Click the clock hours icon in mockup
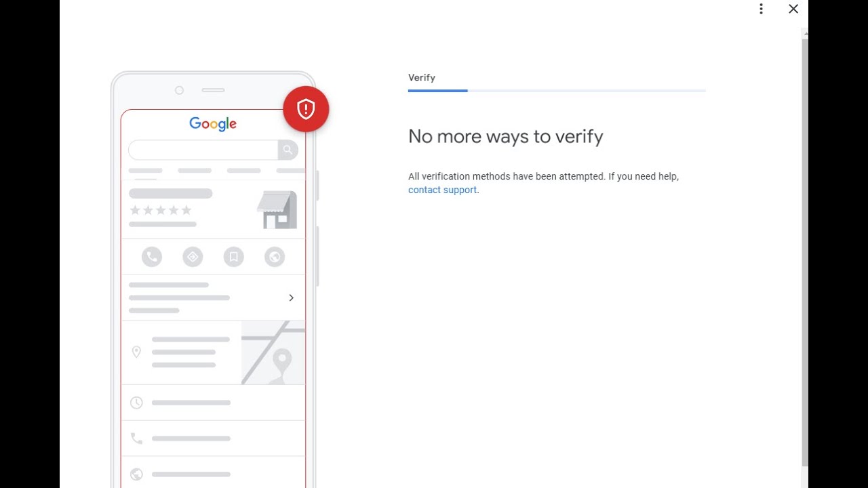The height and width of the screenshot is (488, 868). tap(136, 403)
